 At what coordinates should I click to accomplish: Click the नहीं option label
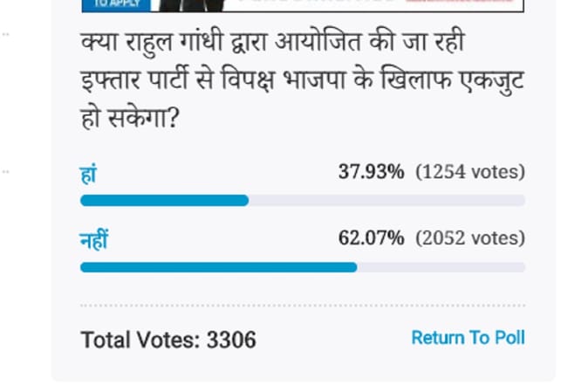click(x=93, y=241)
